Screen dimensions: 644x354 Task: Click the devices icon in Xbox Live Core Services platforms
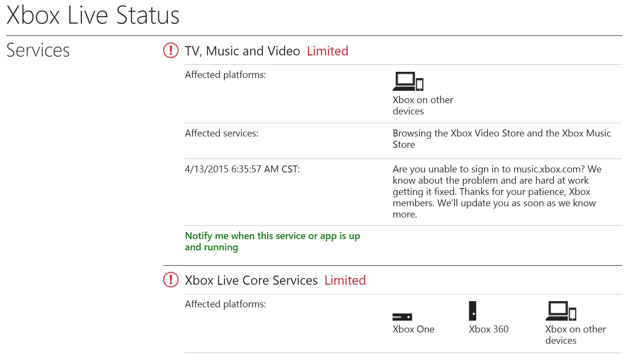561,311
